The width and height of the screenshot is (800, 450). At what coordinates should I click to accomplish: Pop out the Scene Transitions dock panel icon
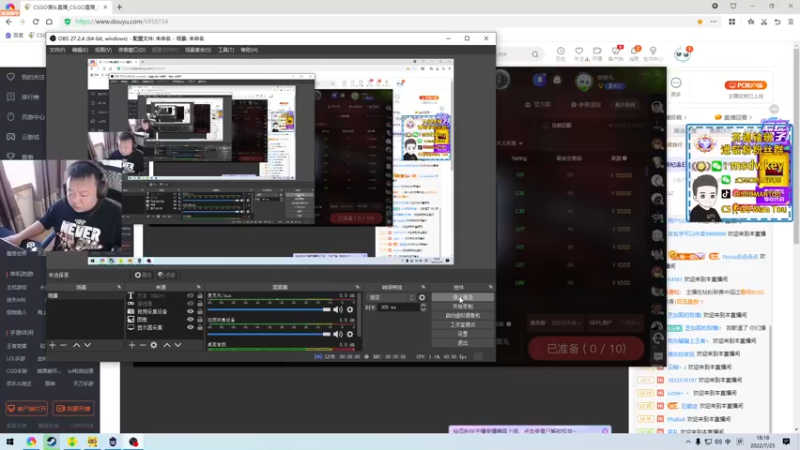[x=423, y=287]
